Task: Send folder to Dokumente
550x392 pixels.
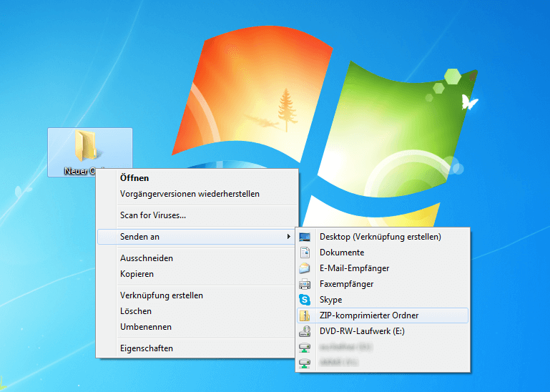Action: point(342,253)
